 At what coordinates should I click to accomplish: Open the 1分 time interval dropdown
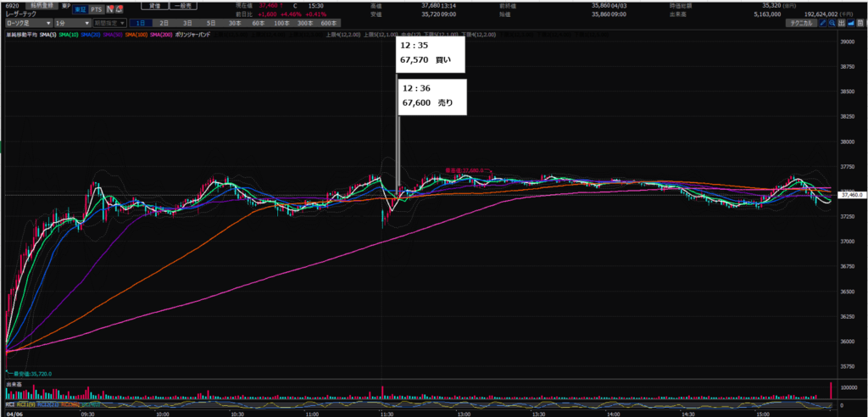click(72, 23)
